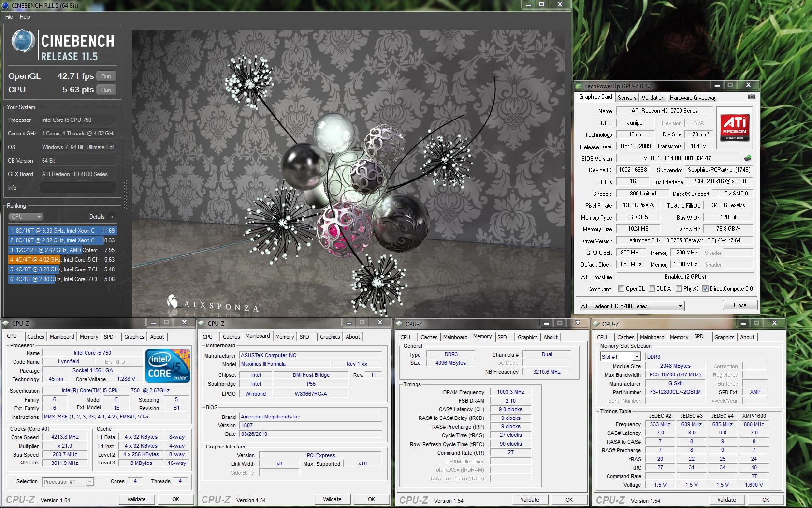Select the Graphics Card tab in GPU-Z
Image resolution: width=812 pixels, height=508 pixels.
[595, 97]
